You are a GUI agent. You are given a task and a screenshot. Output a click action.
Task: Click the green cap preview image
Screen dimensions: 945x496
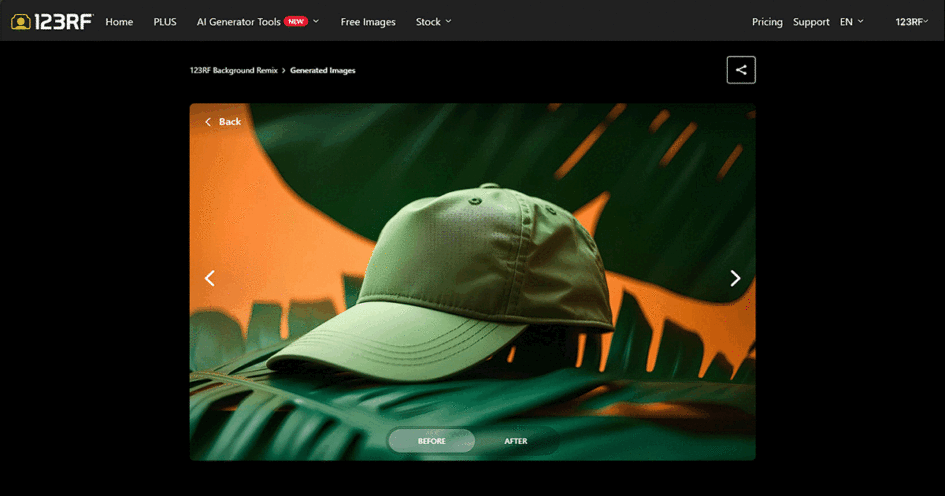[472, 281]
